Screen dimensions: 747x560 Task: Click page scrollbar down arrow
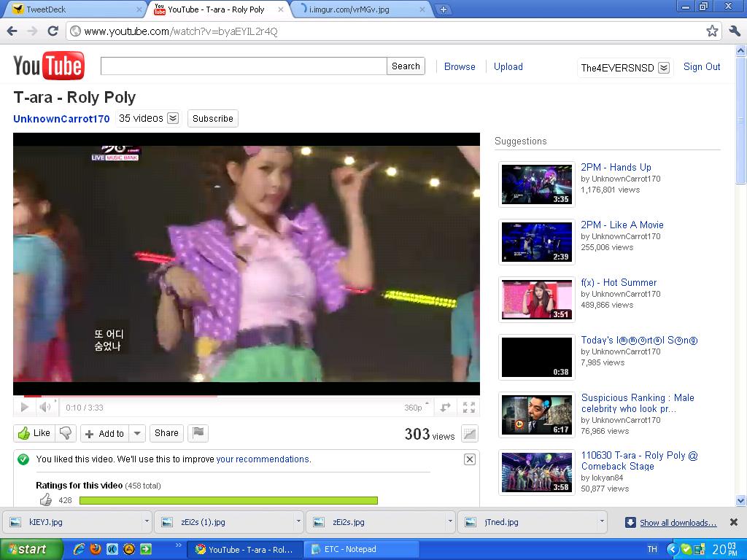click(x=741, y=500)
